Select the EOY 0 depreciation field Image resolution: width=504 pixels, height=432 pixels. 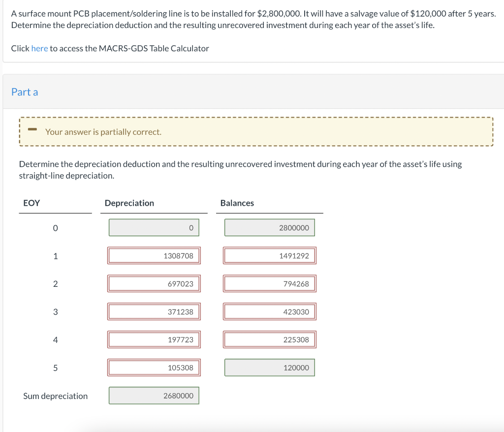pyautogui.click(x=154, y=228)
